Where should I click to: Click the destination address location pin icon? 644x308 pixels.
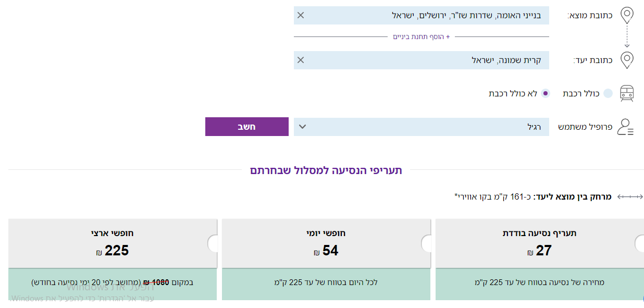[x=627, y=60]
